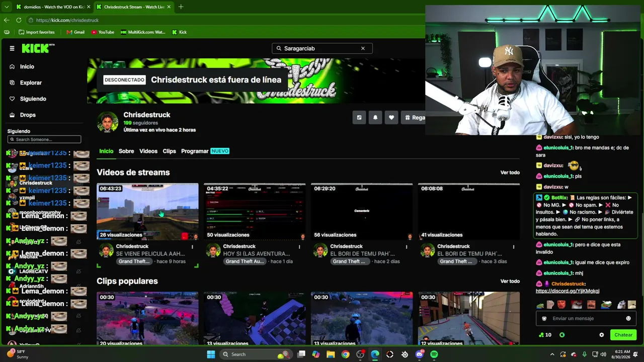Image resolution: width=644 pixels, height=362 pixels.
Task: Open options for the 41 visualizaciones video
Action: (514, 247)
